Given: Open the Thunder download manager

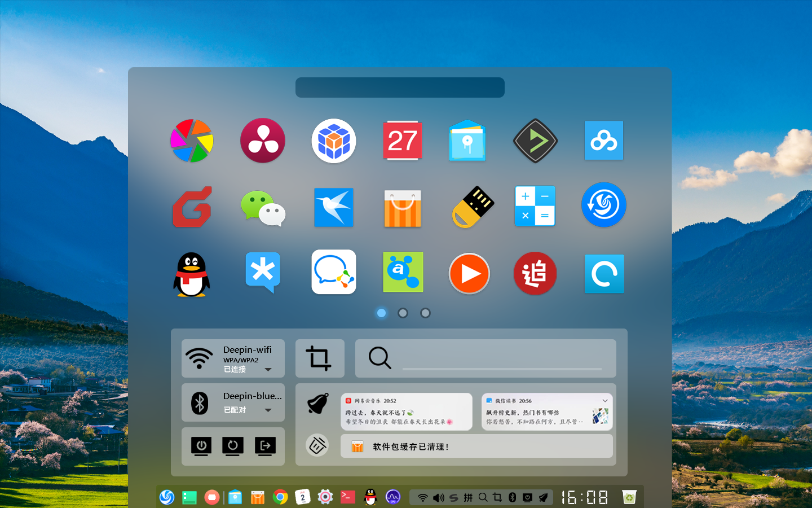Looking at the screenshot, I should (334, 207).
